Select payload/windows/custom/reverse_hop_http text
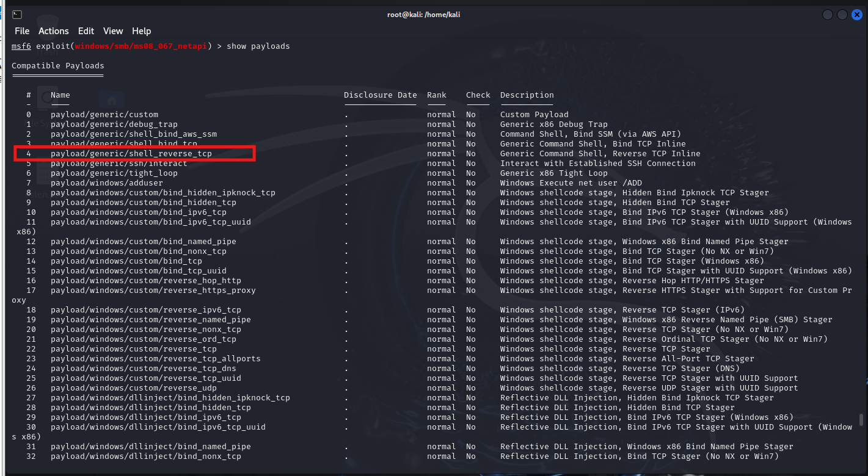Viewport: 868px width, 476px height. (146, 281)
